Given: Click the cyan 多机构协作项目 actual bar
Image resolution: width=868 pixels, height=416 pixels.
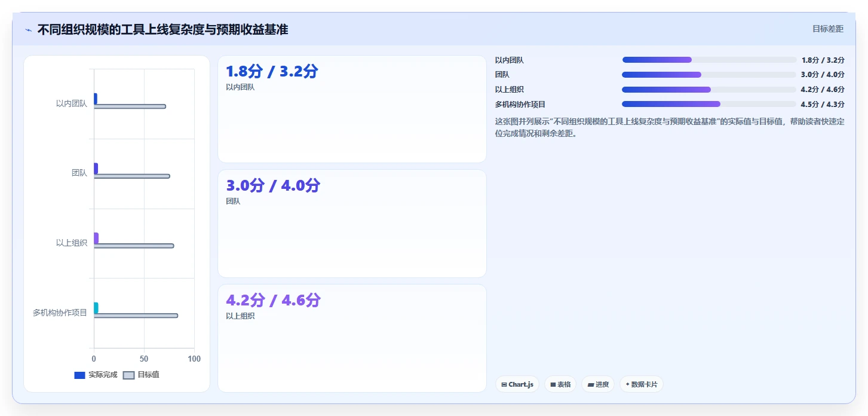Looking at the screenshot, I should 96,308.
